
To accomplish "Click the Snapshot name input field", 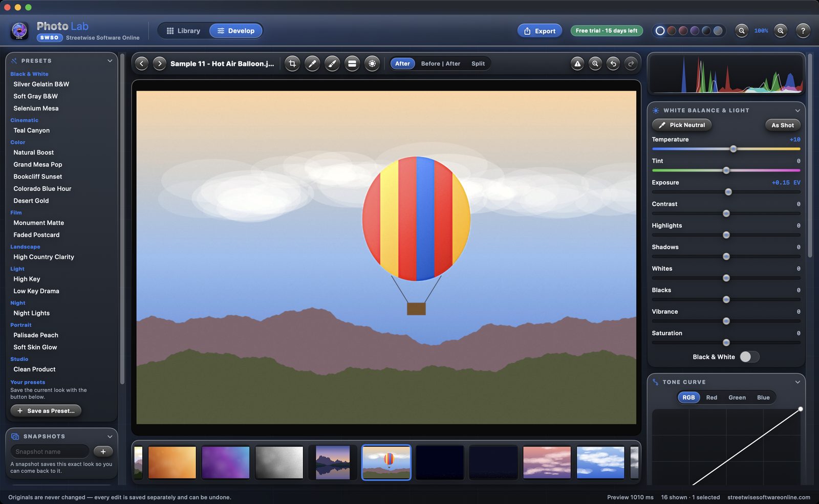I will [50, 451].
